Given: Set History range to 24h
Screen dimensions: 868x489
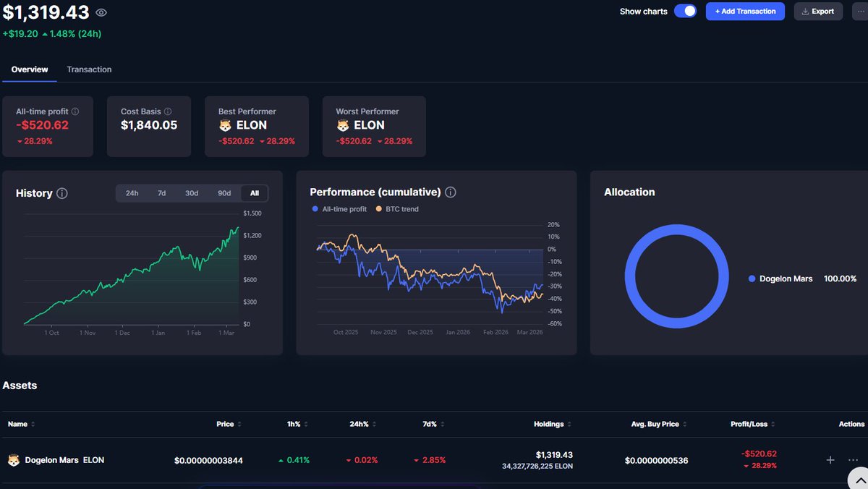Looking at the screenshot, I should pos(132,193).
